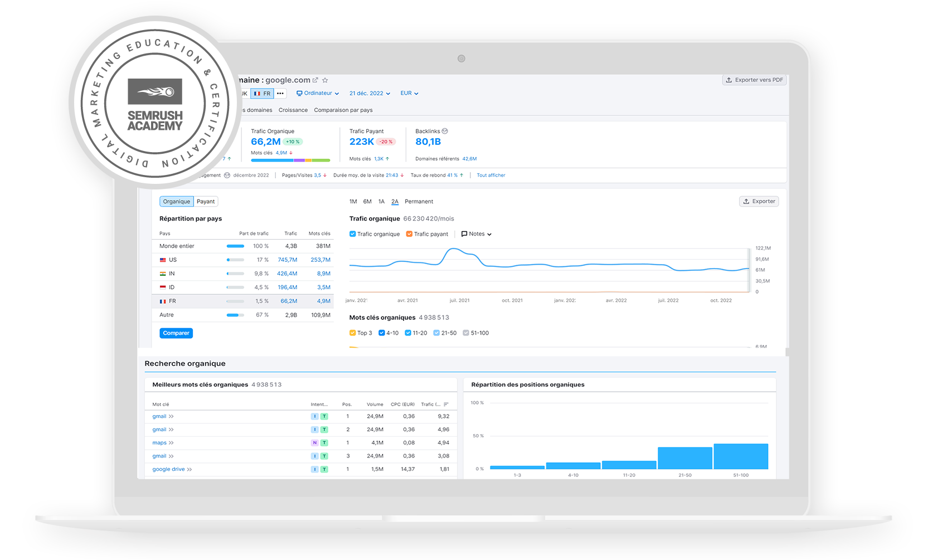The height and width of the screenshot is (560, 933).
Task: Click the Taux de rebond 41 % metric
Action: coord(437,176)
